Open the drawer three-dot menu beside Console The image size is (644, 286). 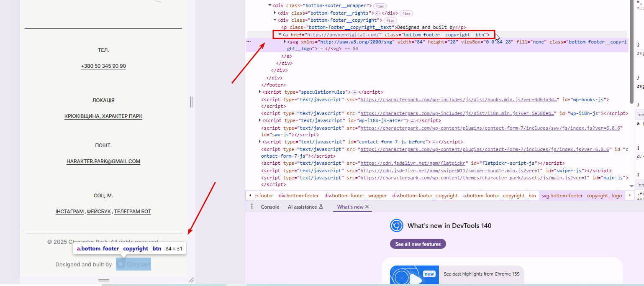252,207
